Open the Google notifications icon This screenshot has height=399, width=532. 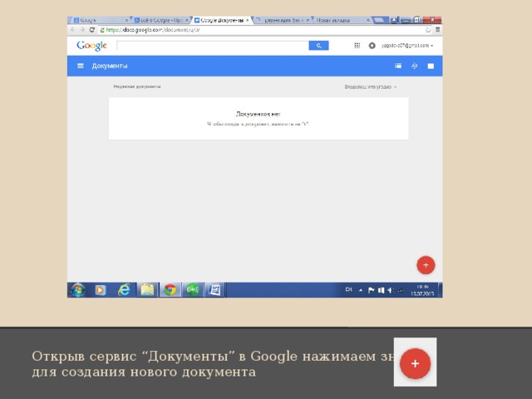[372, 46]
